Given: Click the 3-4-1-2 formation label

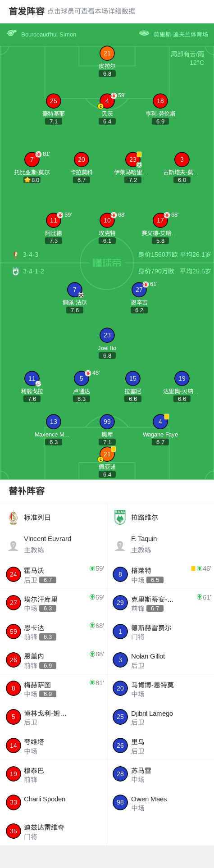Looking at the screenshot, I should click(34, 271).
